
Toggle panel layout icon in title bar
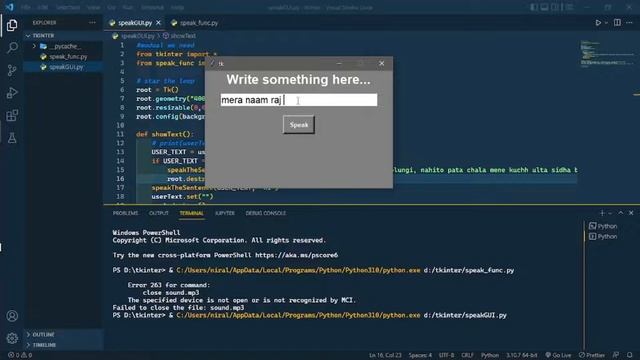tap(544, 7)
